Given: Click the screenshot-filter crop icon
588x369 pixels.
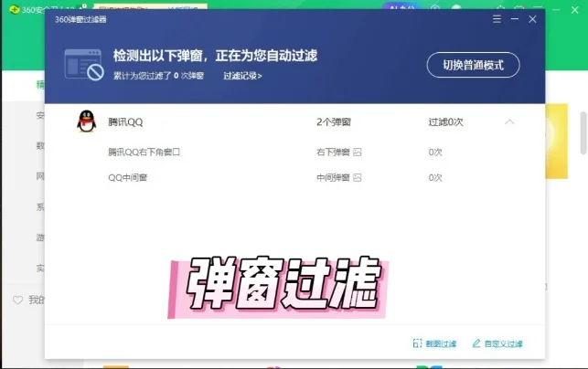Looking at the screenshot, I should pyautogui.click(x=417, y=343).
